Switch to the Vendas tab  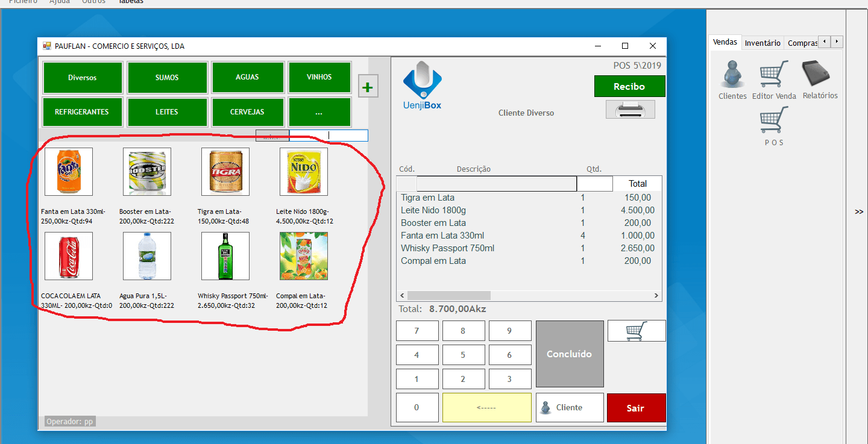pyautogui.click(x=725, y=42)
